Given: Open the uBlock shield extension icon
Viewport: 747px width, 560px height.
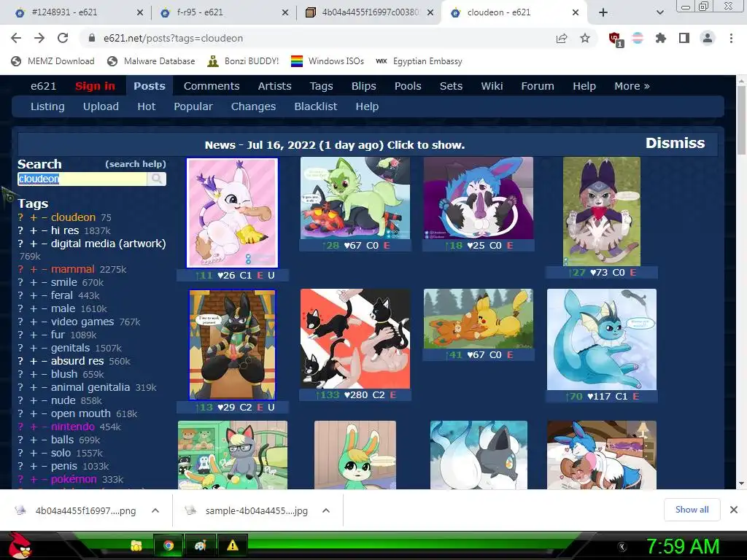Looking at the screenshot, I should pos(615,39).
